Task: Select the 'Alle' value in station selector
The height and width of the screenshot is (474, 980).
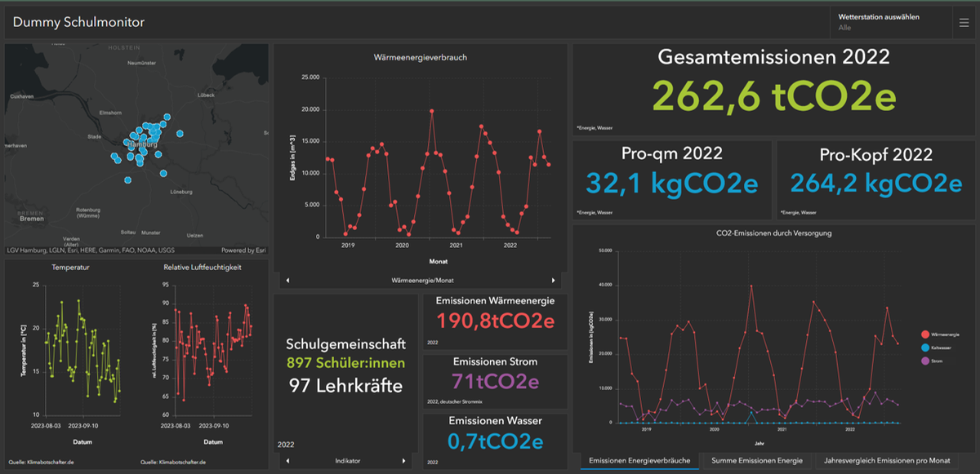Action: (844, 28)
